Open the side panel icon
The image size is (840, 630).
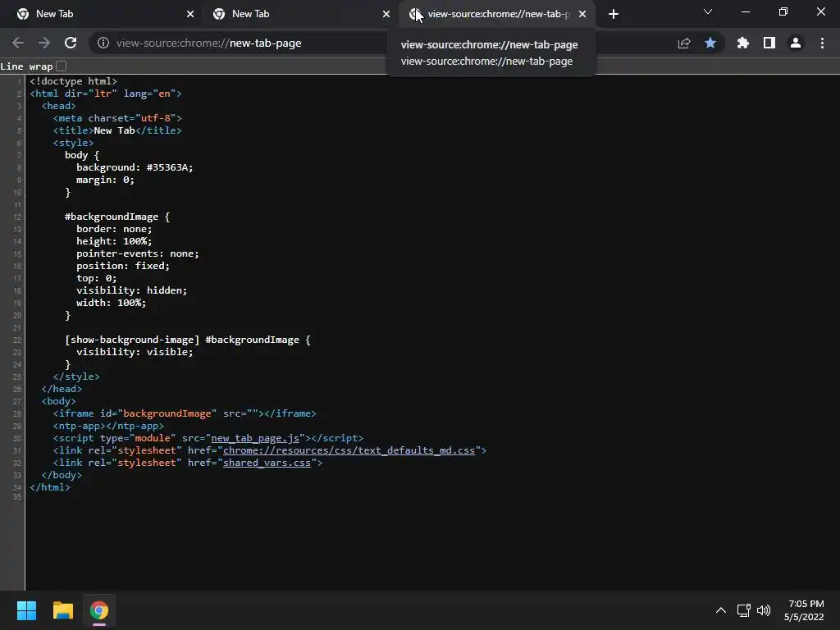[x=769, y=43]
